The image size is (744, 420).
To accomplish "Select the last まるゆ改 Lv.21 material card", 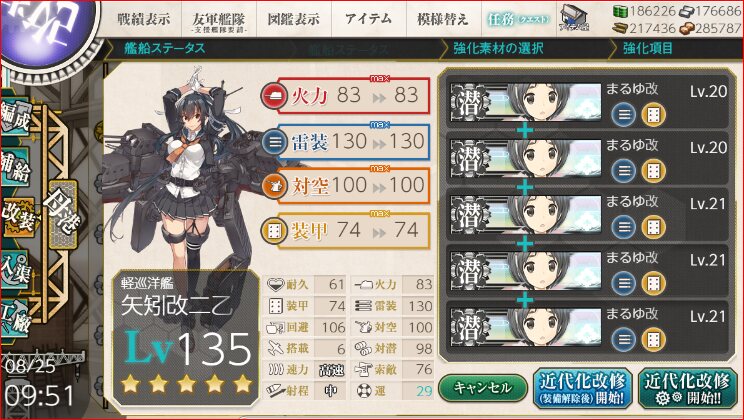I will [x=587, y=327].
